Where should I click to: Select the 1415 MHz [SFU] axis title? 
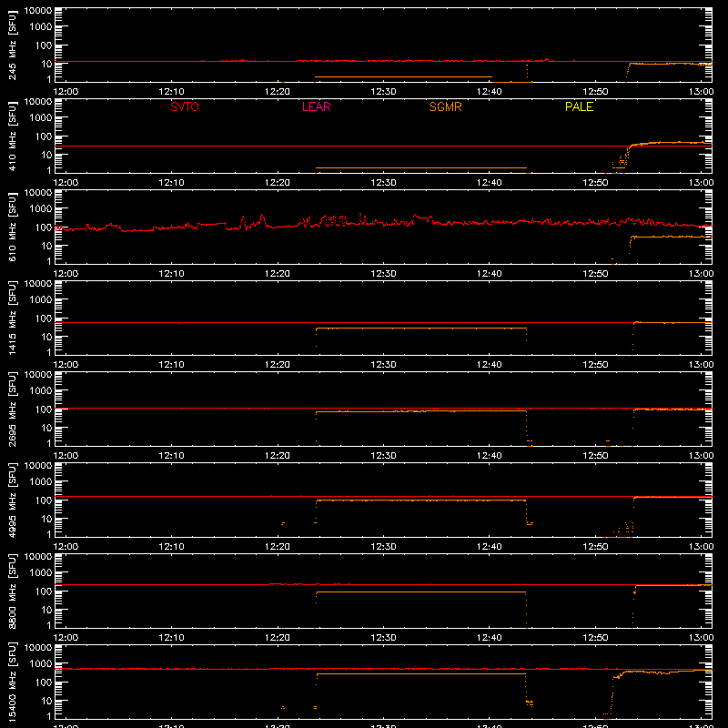pyautogui.click(x=13, y=318)
